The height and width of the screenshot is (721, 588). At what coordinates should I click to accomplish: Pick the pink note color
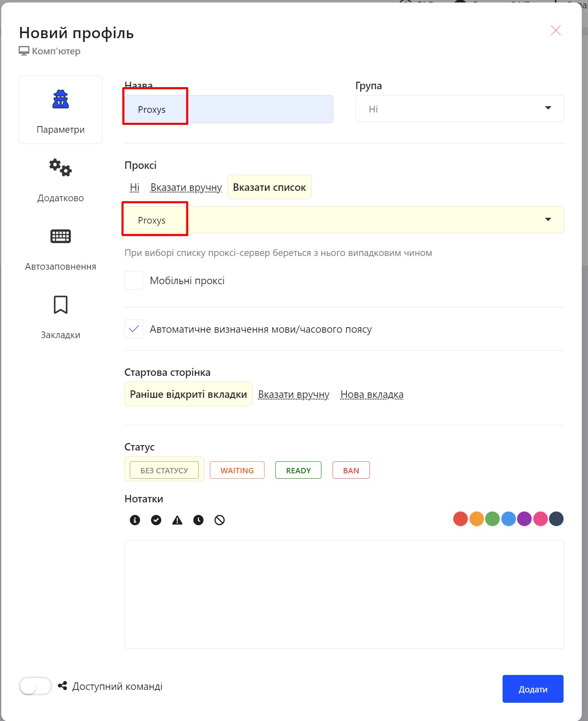click(x=540, y=519)
